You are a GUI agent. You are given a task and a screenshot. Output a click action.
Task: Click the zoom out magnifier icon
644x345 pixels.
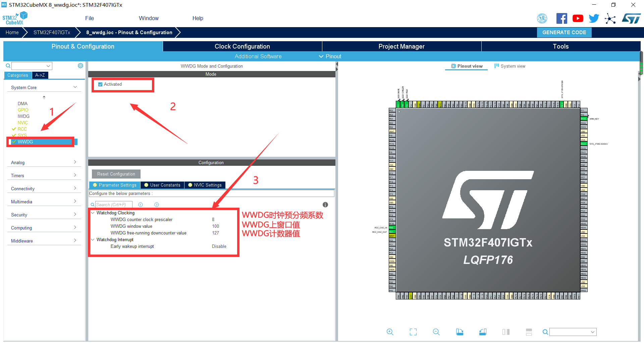[x=436, y=332]
